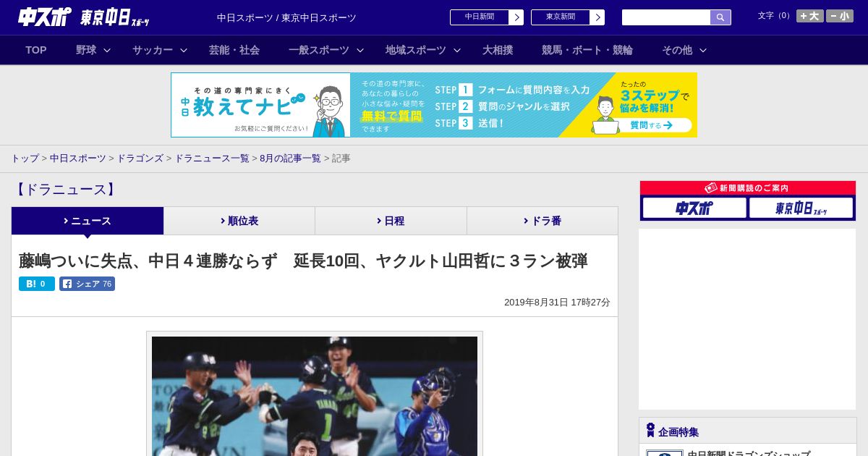
Task: Go to ドラニュース一覧 breadcrumb link
Action: point(212,159)
